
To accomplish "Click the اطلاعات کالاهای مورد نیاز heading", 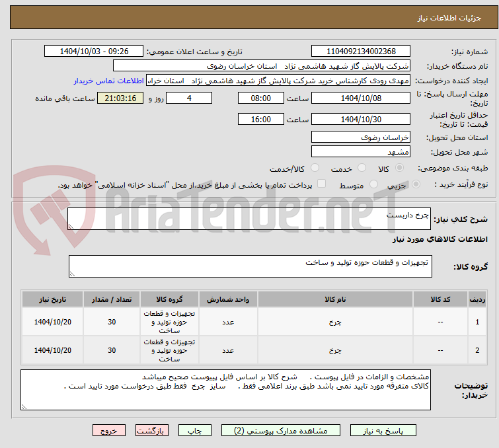I will (x=440, y=239).
